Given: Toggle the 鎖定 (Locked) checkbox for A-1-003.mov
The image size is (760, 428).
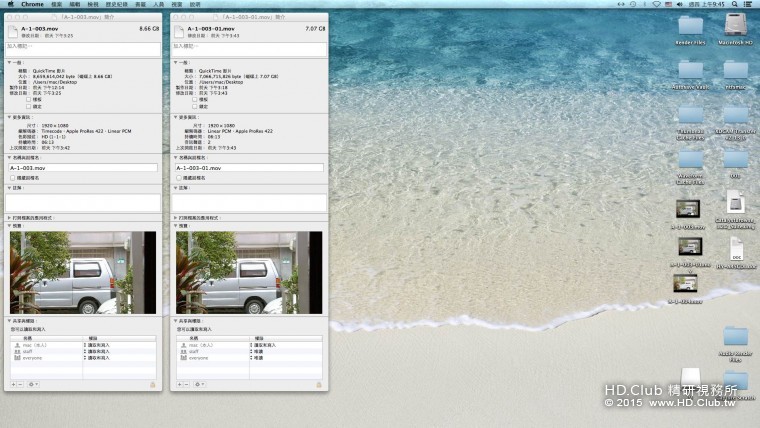Looking at the screenshot, I should pos(28,105).
